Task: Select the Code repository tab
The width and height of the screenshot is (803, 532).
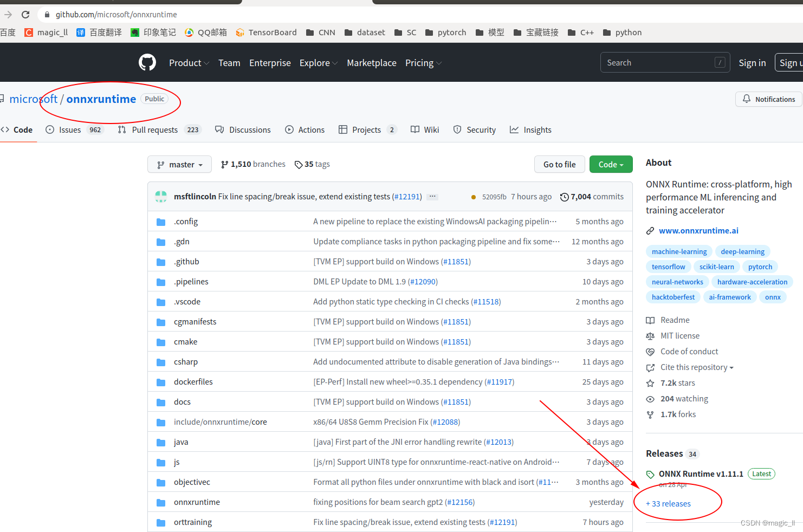Action: 17,130
